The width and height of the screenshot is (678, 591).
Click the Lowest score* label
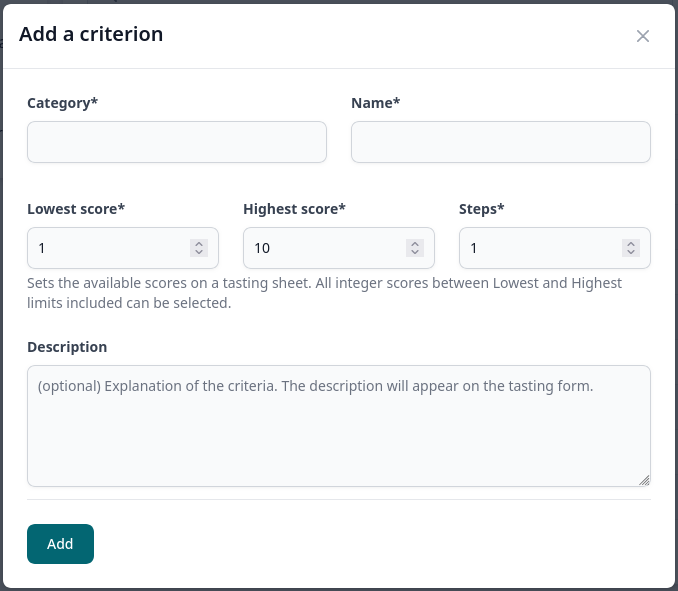coord(76,209)
